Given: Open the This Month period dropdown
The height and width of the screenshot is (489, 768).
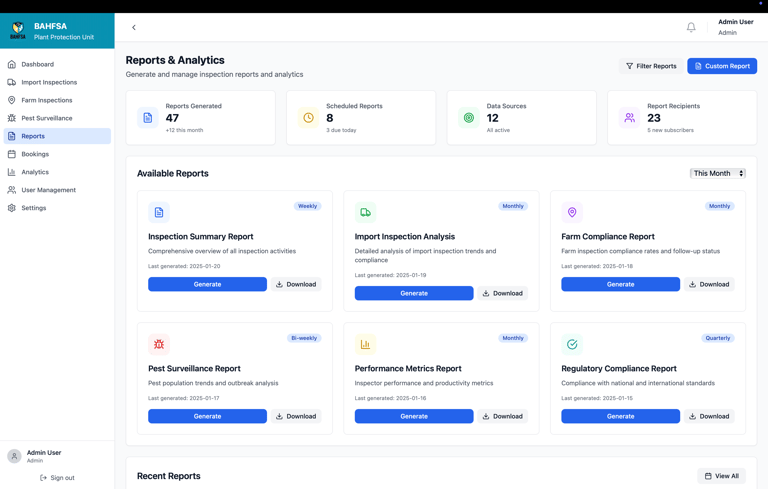Looking at the screenshot, I should (x=718, y=173).
